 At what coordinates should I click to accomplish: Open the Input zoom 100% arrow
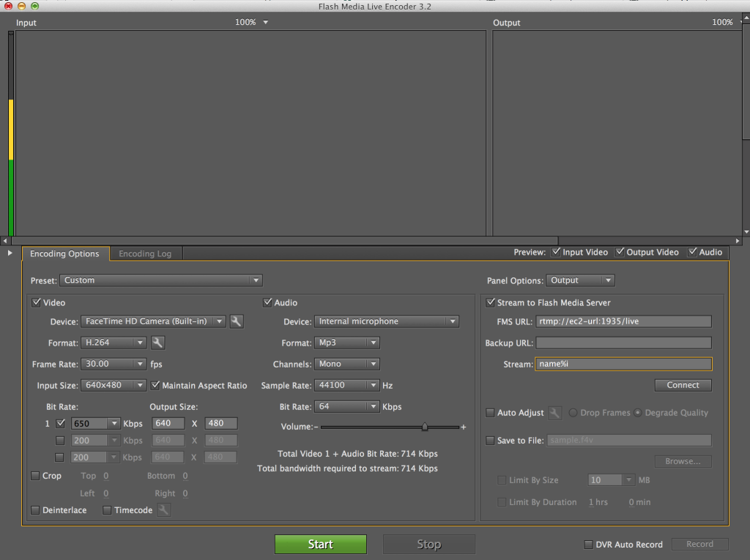(x=265, y=22)
